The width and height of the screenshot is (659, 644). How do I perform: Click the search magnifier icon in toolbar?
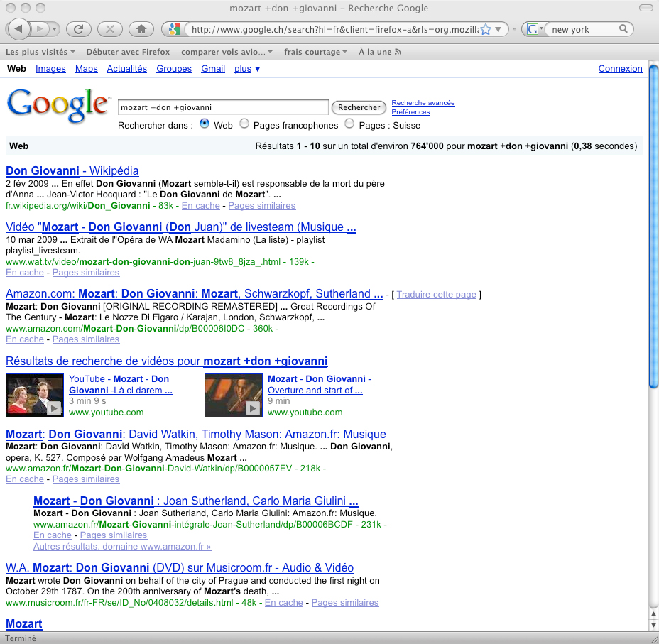point(623,28)
